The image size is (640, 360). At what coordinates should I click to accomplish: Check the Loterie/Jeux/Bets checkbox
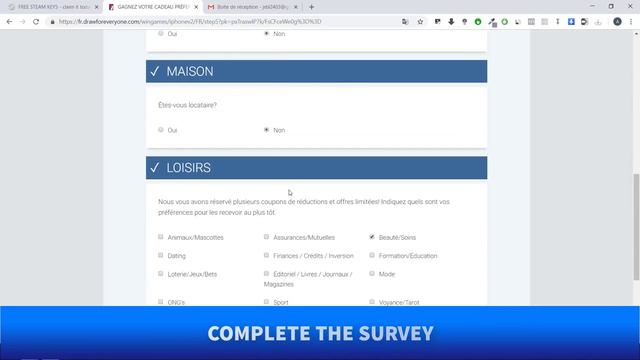(x=160, y=273)
